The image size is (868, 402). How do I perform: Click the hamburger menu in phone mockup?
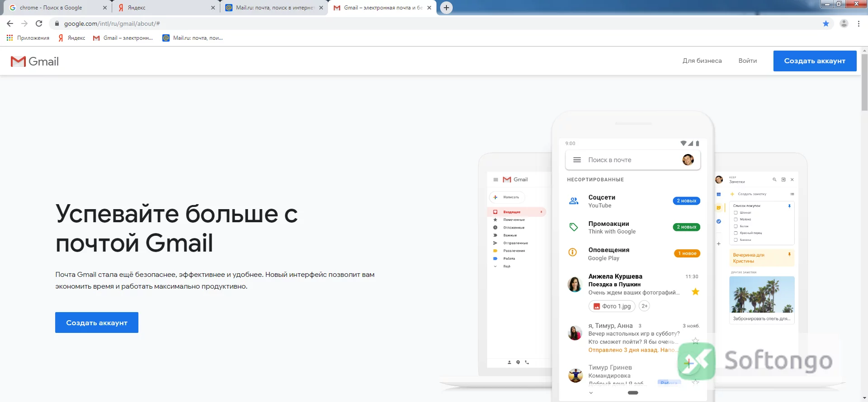[x=577, y=160]
